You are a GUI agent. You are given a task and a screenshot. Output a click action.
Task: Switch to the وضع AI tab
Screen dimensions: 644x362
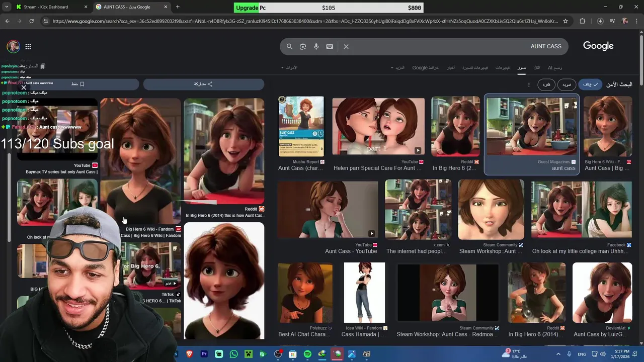(x=555, y=67)
